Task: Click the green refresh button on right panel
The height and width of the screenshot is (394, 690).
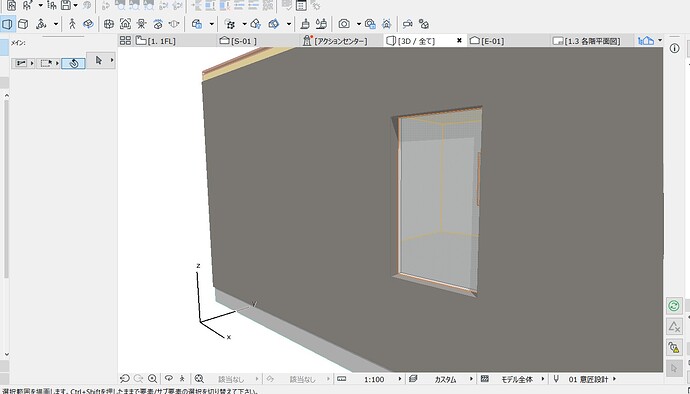Action: point(674,306)
